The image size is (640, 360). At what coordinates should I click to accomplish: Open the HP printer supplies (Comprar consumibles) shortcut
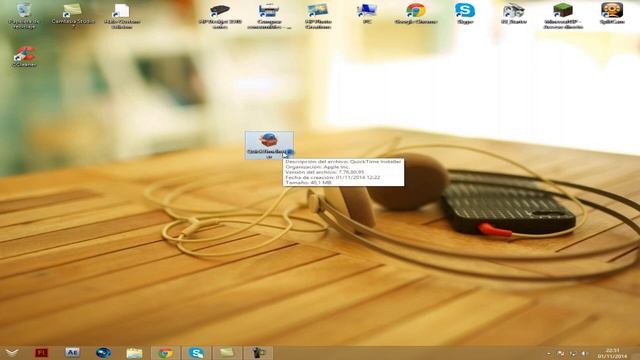point(269,15)
